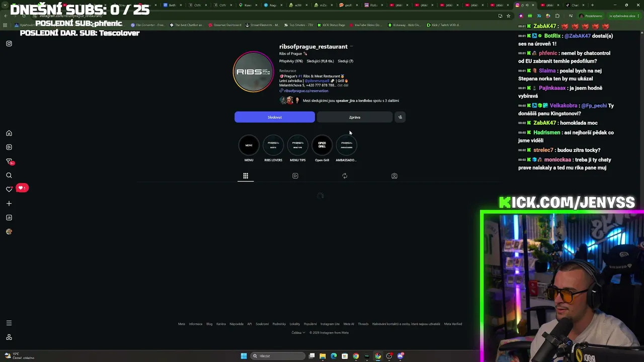Open the Meta footer link
This screenshot has width=644, height=362.
182,324
